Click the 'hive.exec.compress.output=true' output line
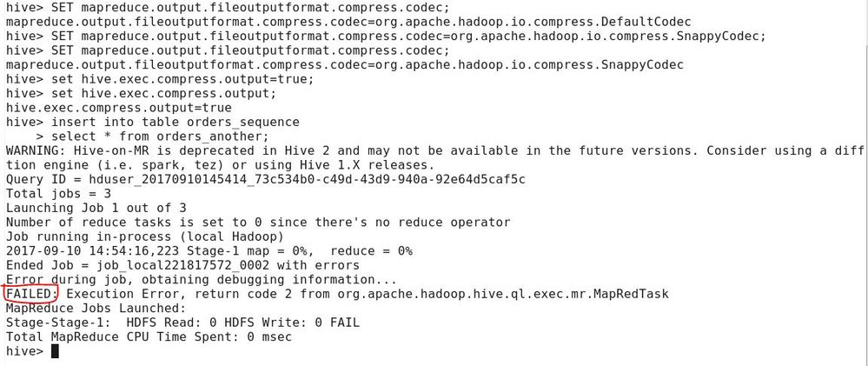 (107, 108)
